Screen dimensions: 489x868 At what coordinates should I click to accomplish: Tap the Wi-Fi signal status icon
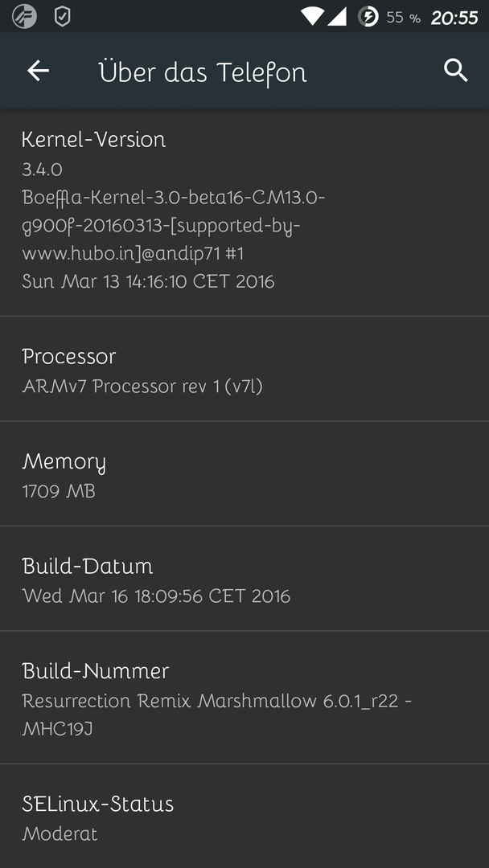point(312,17)
